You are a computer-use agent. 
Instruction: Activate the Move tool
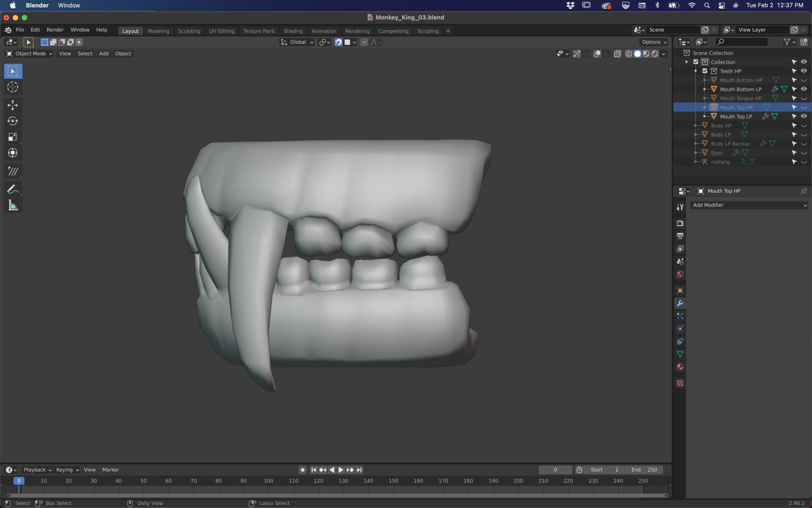coord(13,105)
